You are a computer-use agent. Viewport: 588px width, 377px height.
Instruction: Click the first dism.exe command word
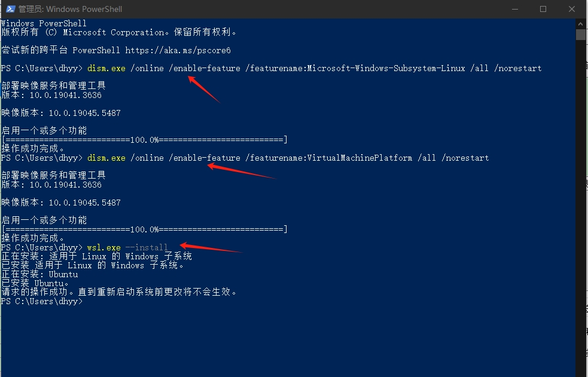click(106, 68)
